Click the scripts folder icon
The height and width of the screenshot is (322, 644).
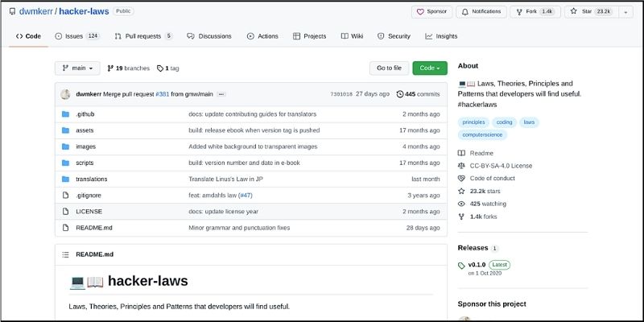(x=65, y=163)
